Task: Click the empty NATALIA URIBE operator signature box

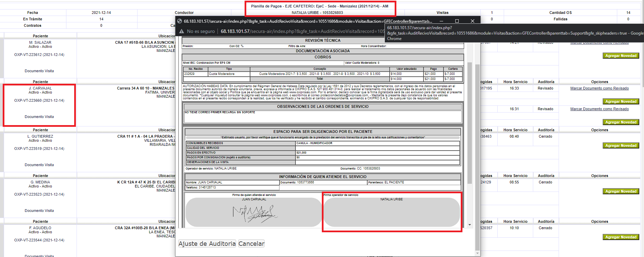Action: click(392, 212)
